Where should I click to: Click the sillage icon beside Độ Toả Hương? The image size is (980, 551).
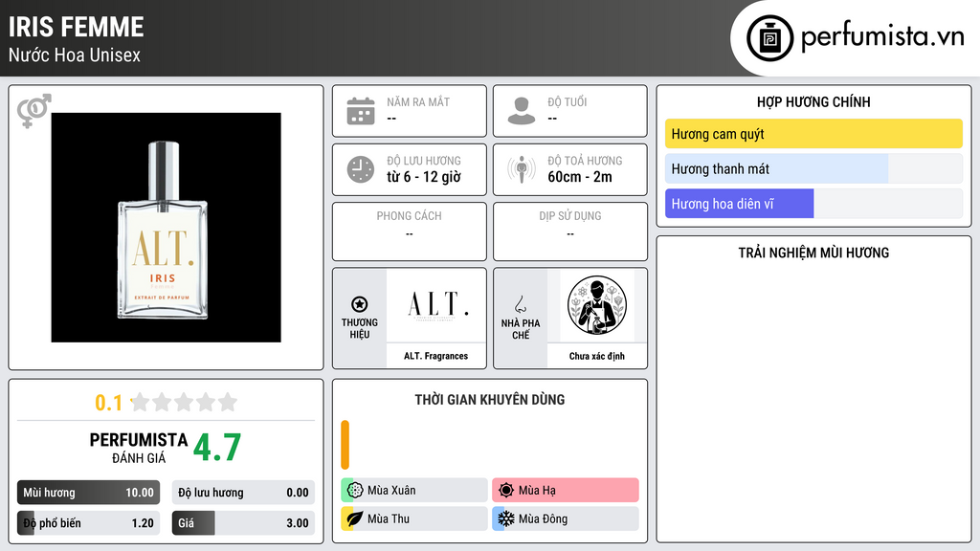coord(522,169)
